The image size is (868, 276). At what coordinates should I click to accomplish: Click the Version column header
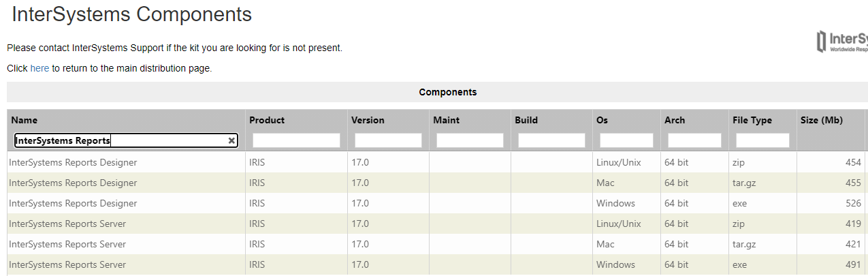pos(368,120)
